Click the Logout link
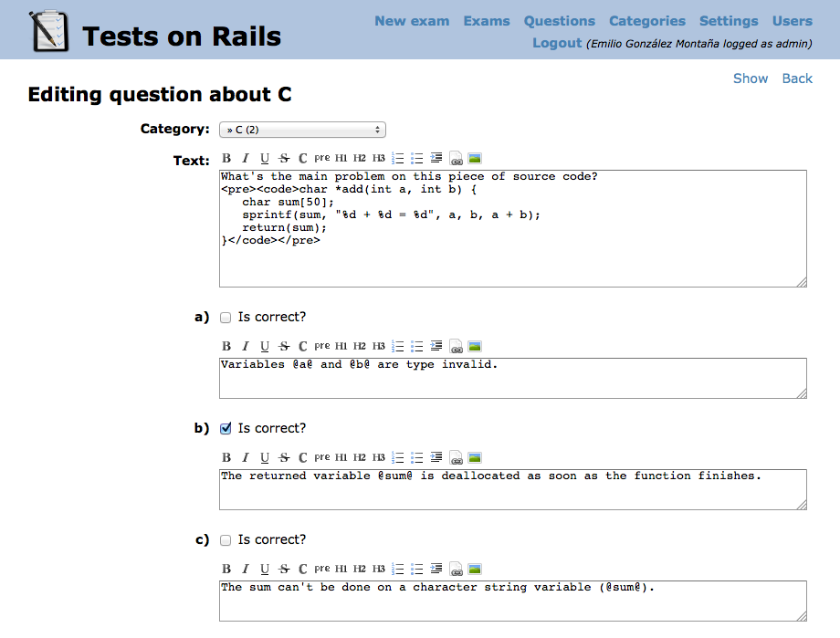Image resolution: width=840 pixels, height=638 pixels. (x=557, y=43)
